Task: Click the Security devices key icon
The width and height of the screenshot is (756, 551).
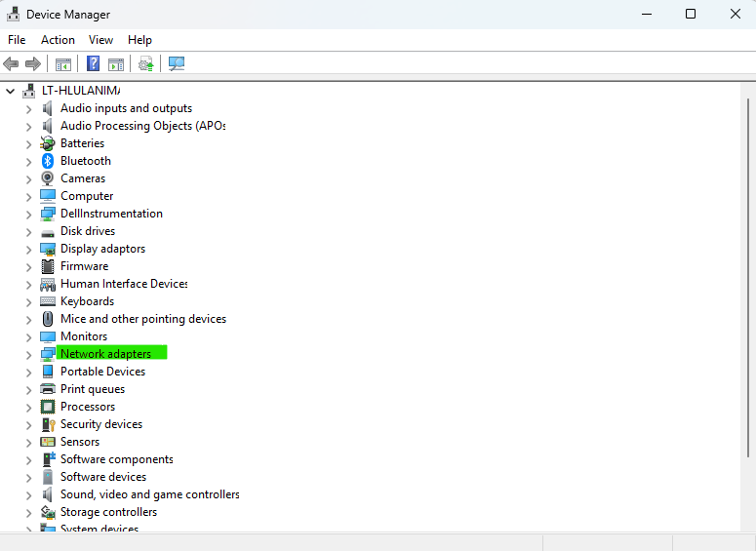Action: click(48, 424)
